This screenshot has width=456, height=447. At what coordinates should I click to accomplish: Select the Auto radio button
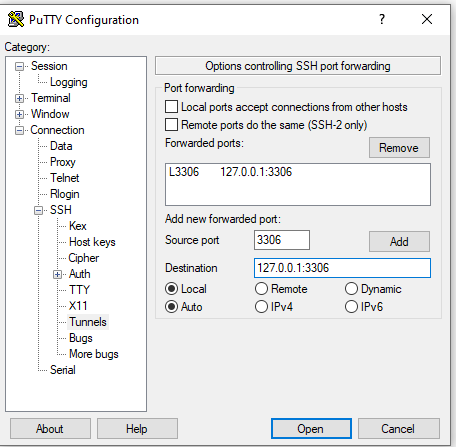coord(171,307)
